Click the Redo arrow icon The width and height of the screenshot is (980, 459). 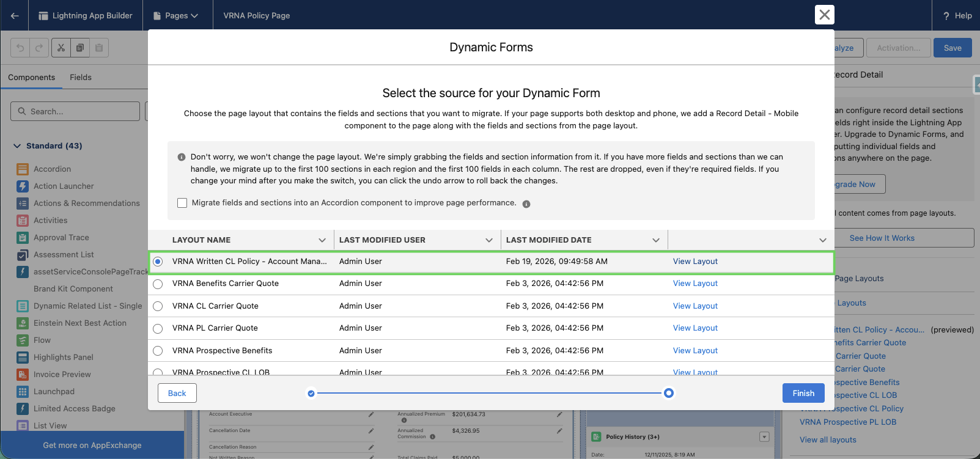(x=39, y=48)
